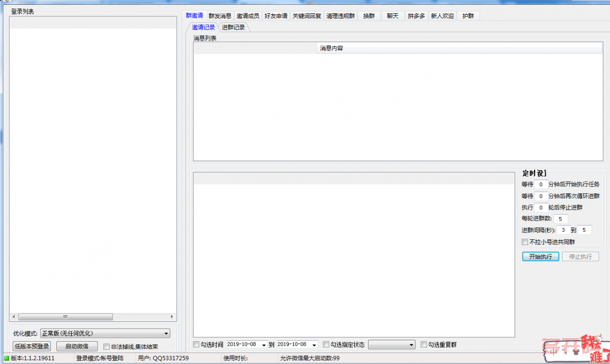This screenshot has width=610, height=364.
Task: Select the 进群记录 sub-tab
Action: (233, 27)
